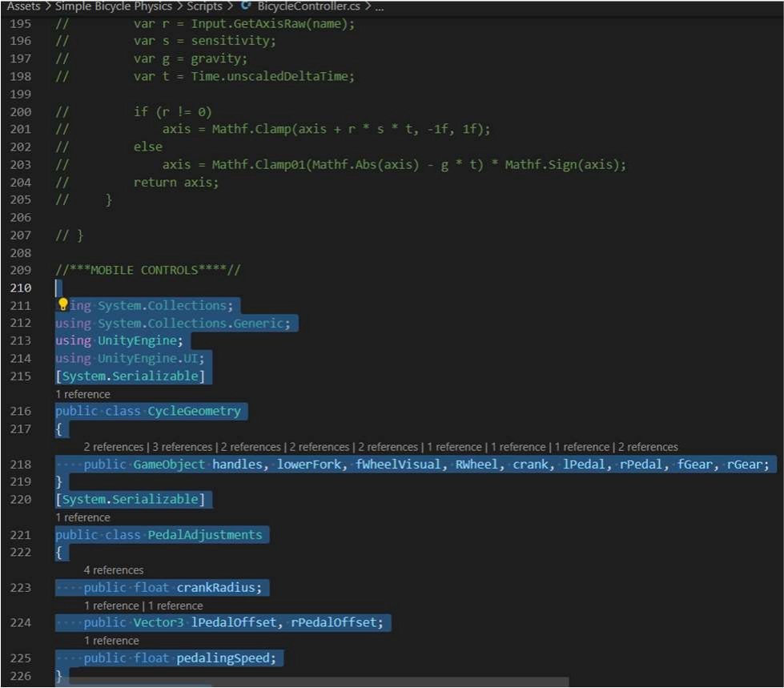Click UnityEngine.UI on line 214
This screenshot has width=784, height=688.
click(x=147, y=358)
